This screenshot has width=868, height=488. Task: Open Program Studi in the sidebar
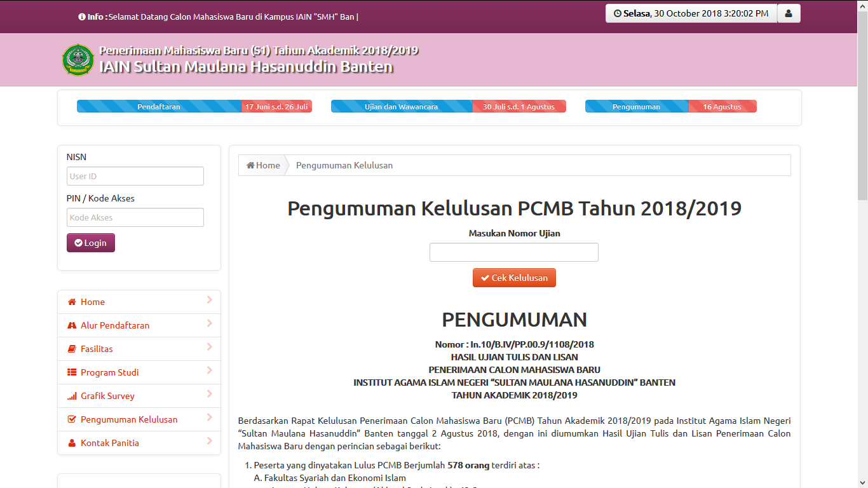(x=139, y=372)
